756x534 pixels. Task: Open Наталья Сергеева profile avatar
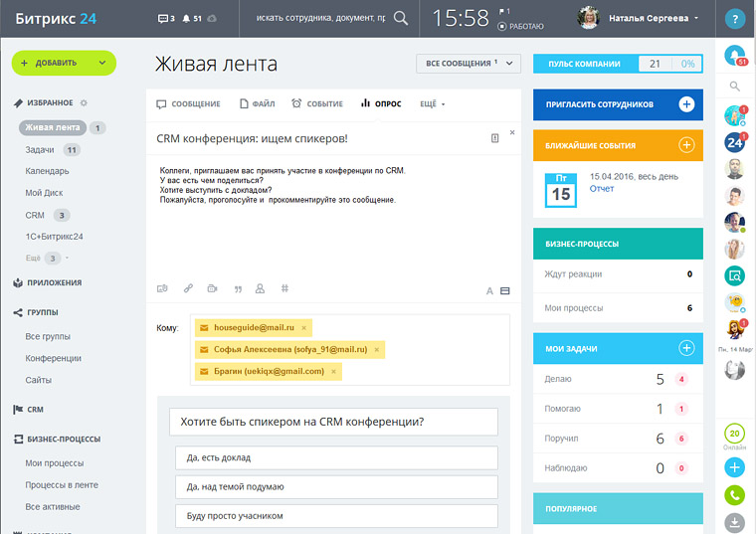(588, 18)
